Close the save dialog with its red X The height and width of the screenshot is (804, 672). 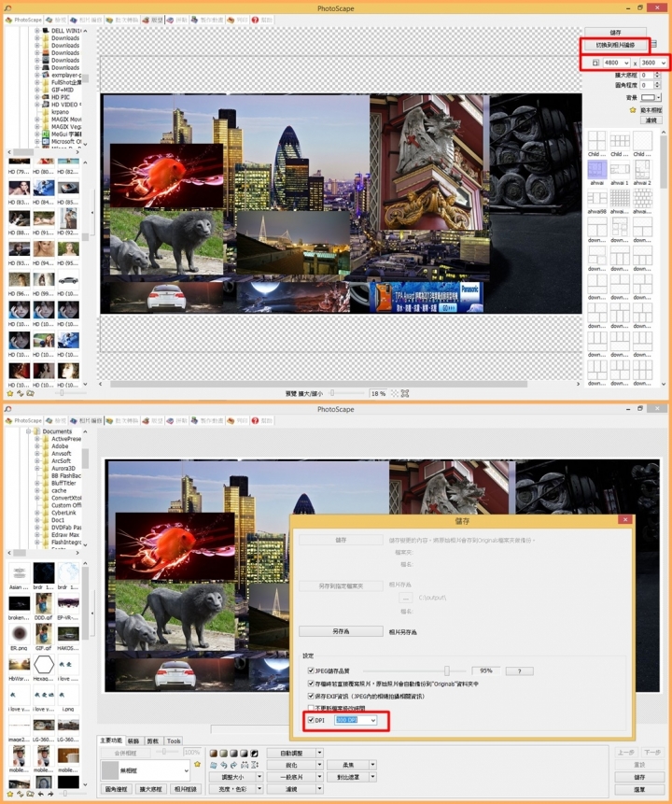tap(624, 520)
